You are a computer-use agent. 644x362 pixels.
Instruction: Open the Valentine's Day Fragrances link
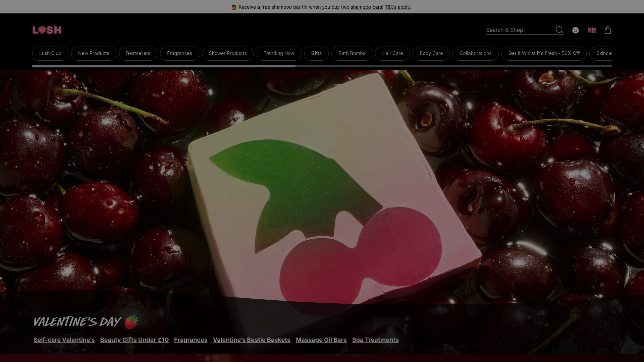tap(191, 340)
